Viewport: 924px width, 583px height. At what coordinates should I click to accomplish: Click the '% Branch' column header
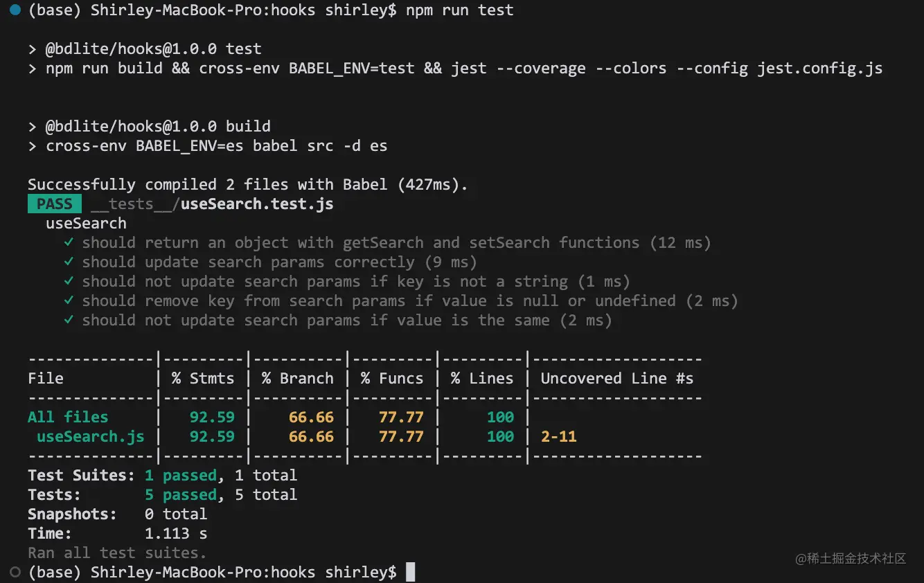(298, 378)
